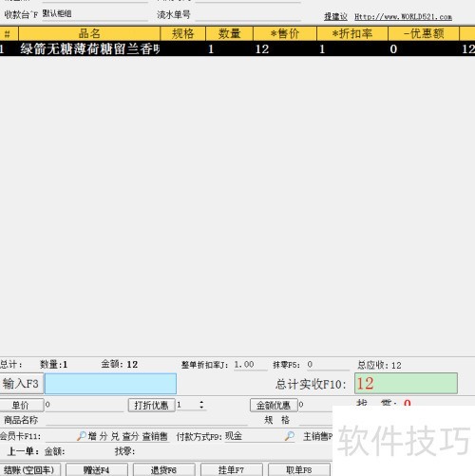Click the 取单F8 retrieve order button
Viewport: 475px width, 476px height.
tap(299, 469)
